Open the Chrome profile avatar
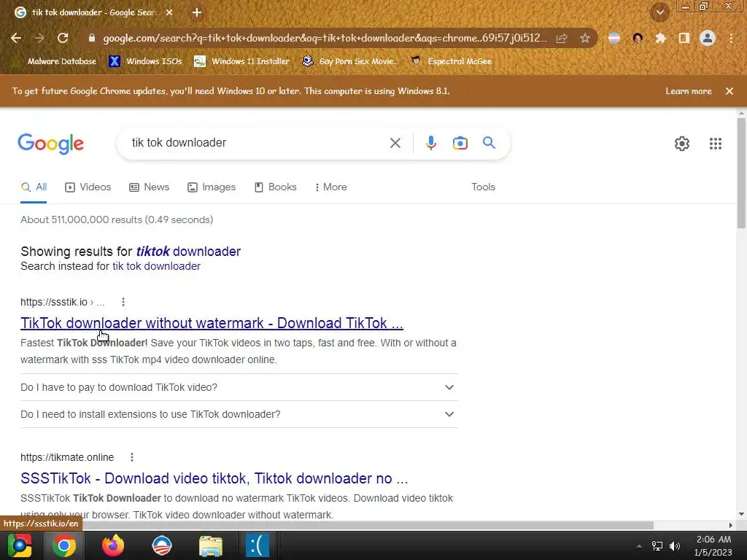Viewport: 747px width, 560px height. 708,38
